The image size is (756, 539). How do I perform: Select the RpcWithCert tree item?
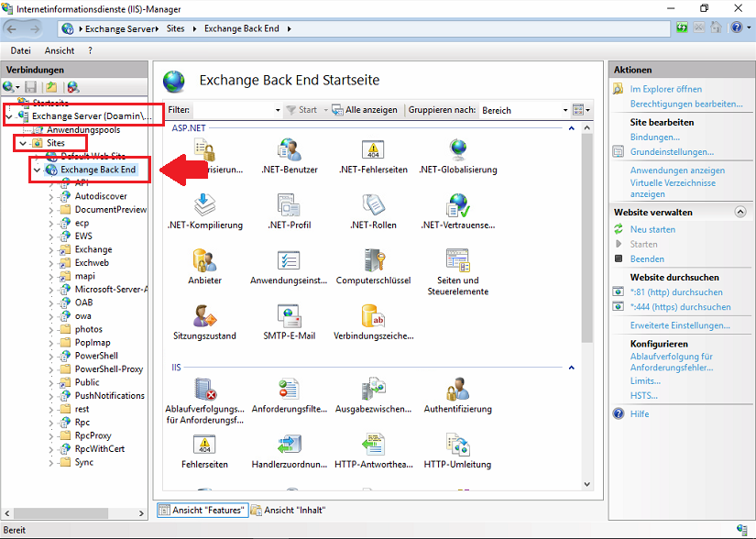tap(99, 449)
